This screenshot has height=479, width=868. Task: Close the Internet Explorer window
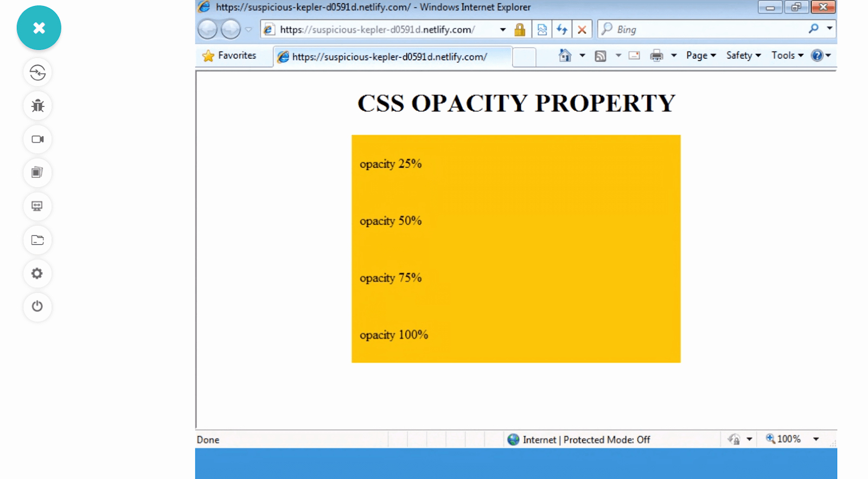pos(823,7)
